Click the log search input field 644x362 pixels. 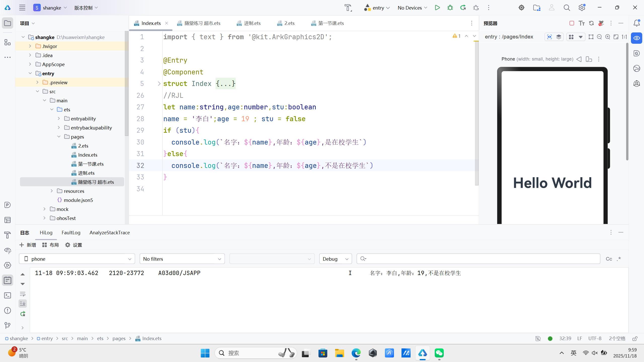(478, 259)
